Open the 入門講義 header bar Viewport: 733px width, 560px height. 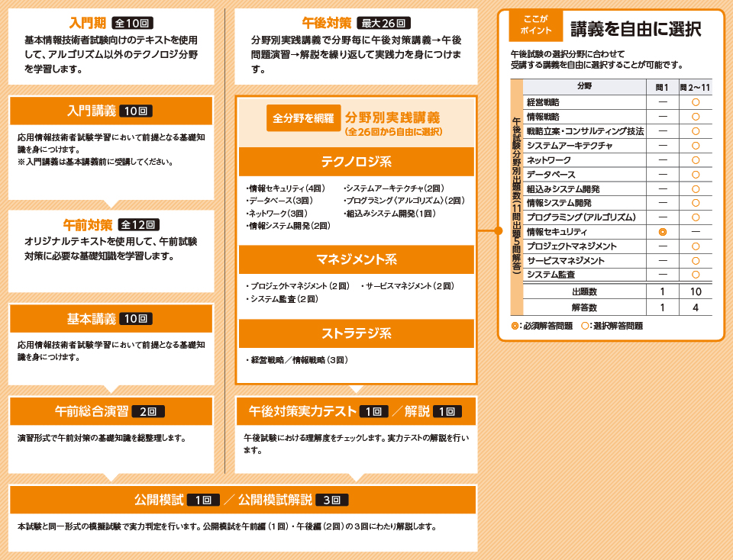coord(111,111)
